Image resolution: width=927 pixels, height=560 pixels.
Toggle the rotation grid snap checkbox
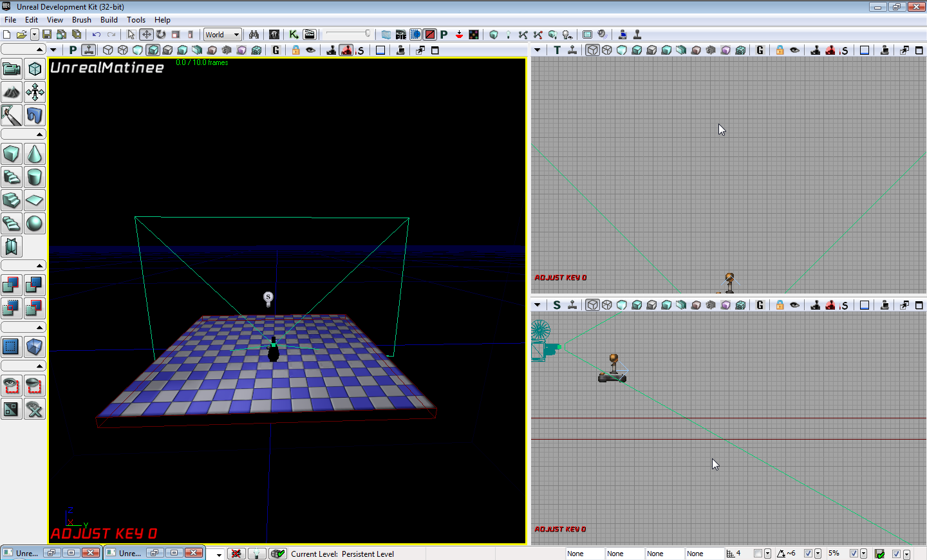tap(808, 554)
